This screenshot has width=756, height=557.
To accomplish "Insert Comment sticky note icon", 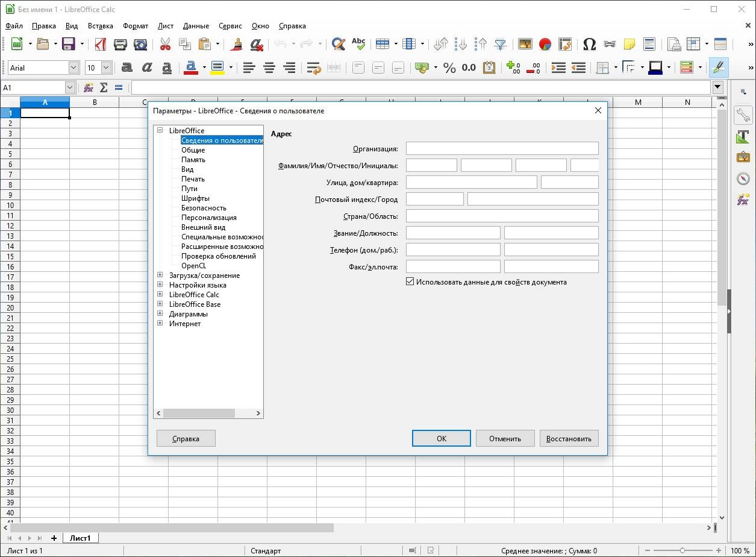I will (x=629, y=44).
